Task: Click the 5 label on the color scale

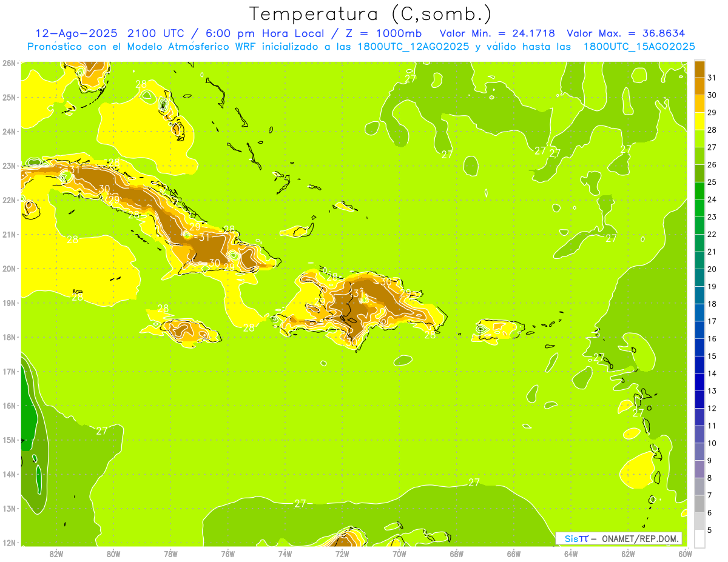Action: [710, 530]
